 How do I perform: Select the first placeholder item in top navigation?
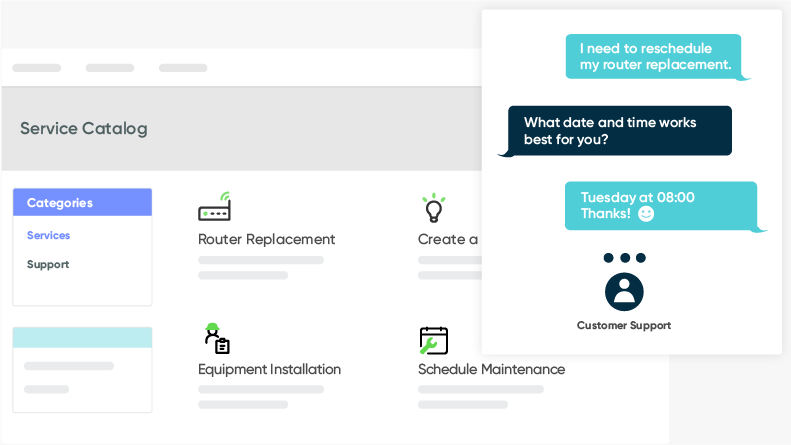(x=37, y=68)
